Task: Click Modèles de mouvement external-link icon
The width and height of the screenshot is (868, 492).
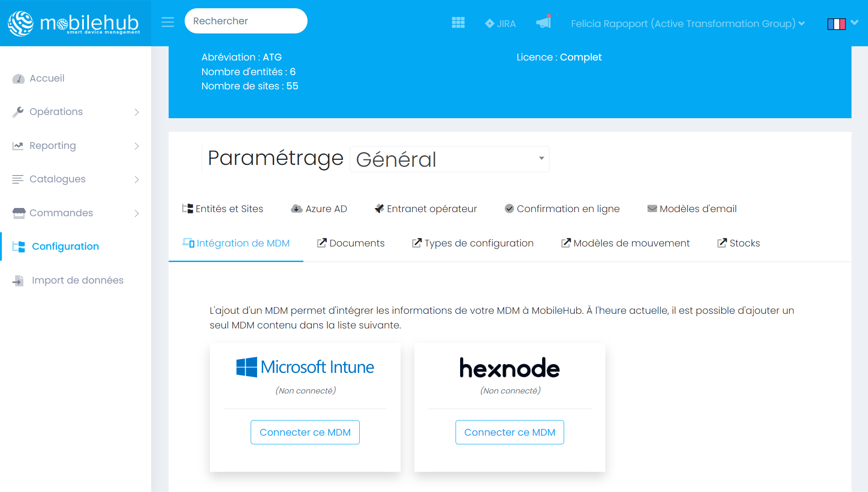Action: click(x=566, y=243)
